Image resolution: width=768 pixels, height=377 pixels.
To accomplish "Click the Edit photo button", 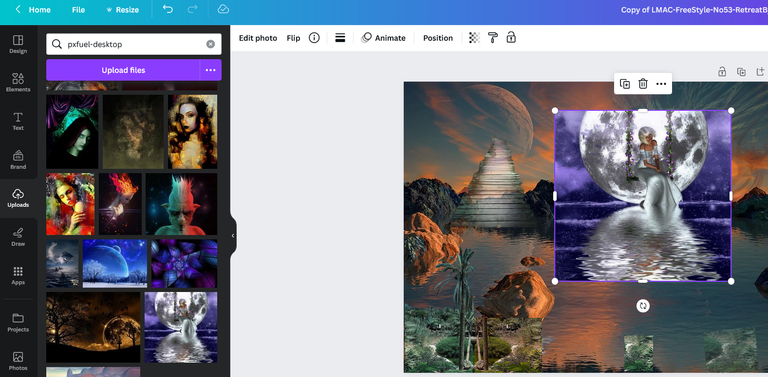I will coord(258,38).
